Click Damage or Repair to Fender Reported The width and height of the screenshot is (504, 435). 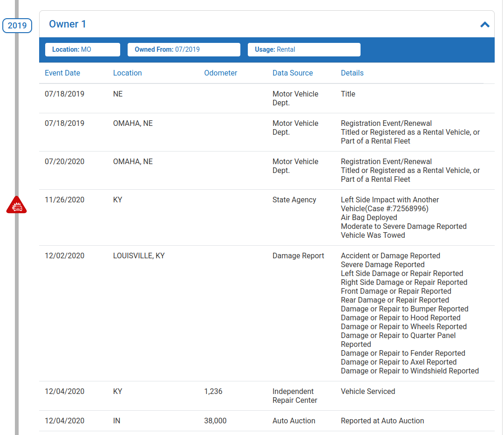click(x=403, y=353)
